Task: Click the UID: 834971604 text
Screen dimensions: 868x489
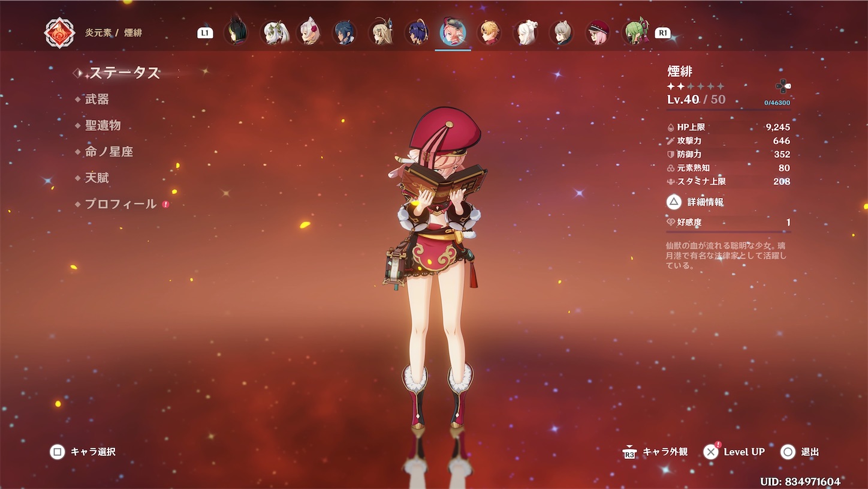Action: pyautogui.click(x=800, y=482)
